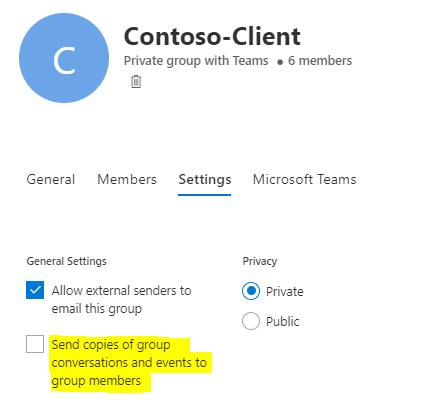Open the Microsoft Teams tab

(304, 179)
